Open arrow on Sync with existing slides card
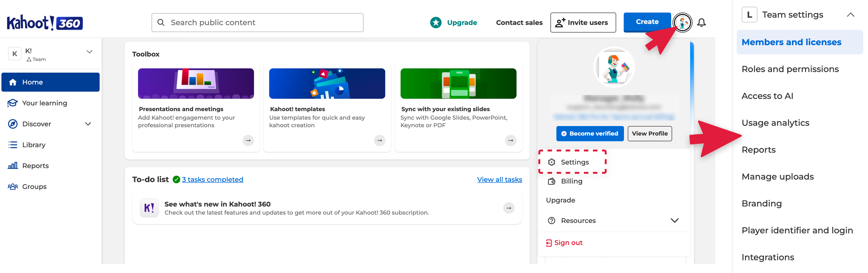Image resolution: width=868 pixels, height=273 pixels. tap(511, 140)
